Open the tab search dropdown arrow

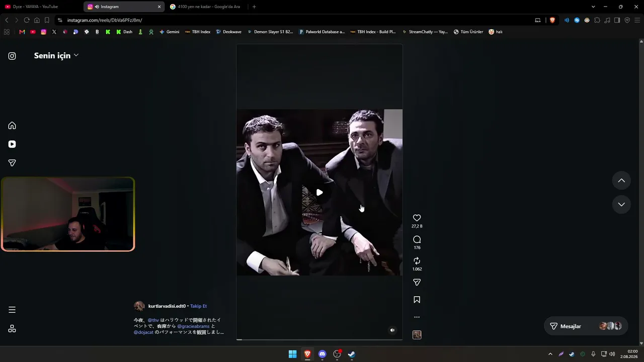[x=593, y=7]
